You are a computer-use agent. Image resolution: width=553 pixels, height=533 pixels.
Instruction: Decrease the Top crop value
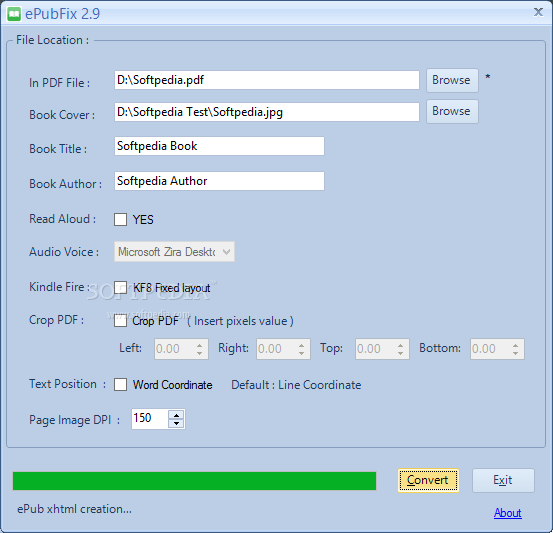point(401,353)
